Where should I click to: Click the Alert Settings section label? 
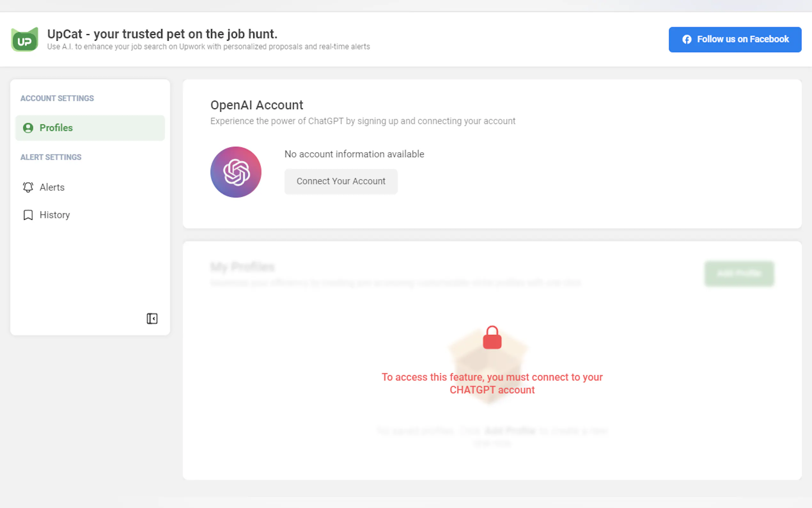[51, 157]
